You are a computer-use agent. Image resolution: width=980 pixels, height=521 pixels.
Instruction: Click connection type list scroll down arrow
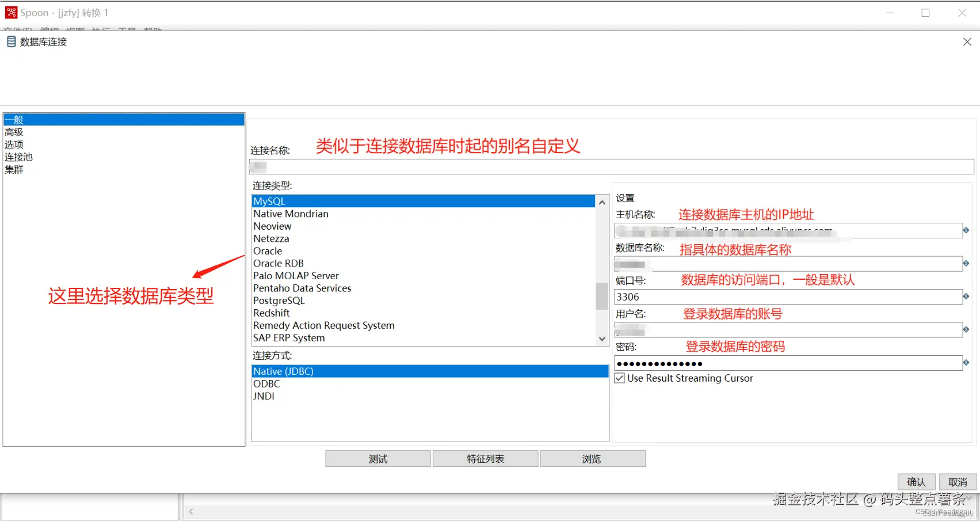602,339
